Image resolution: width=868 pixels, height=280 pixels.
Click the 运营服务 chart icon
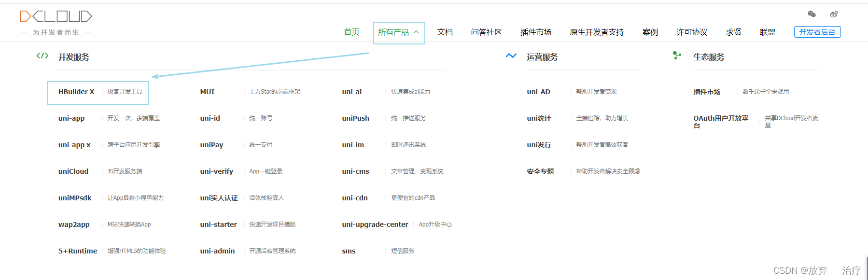click(x=511, y=56)
